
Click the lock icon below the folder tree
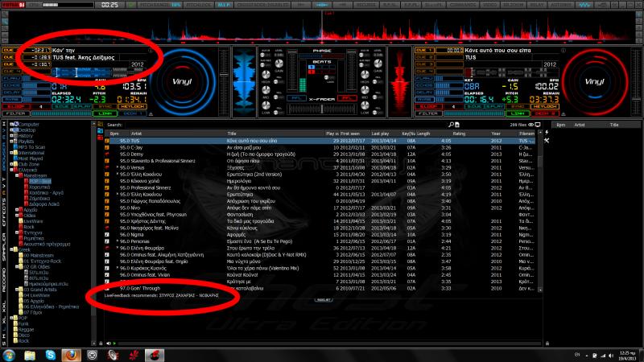[x=101, y=343]
